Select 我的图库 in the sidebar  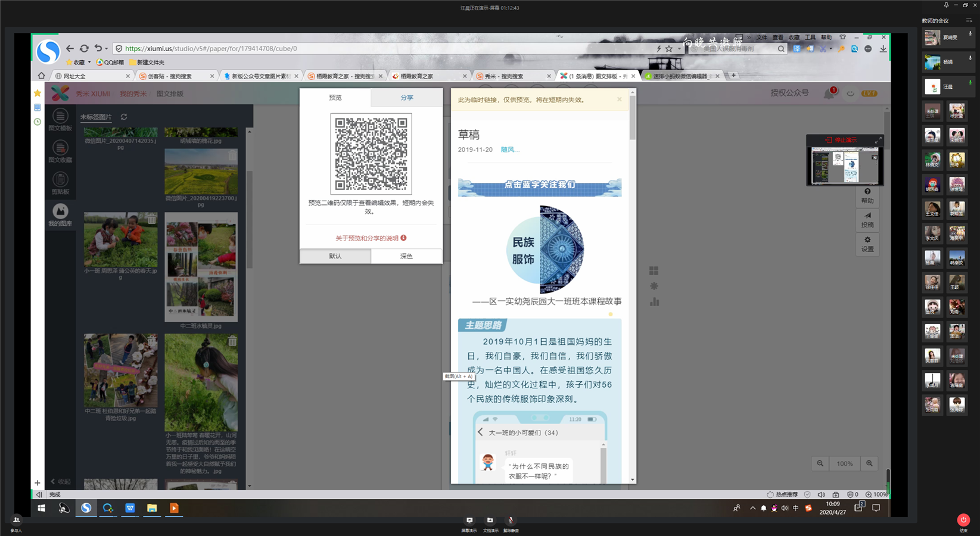(x=60, y=214)
